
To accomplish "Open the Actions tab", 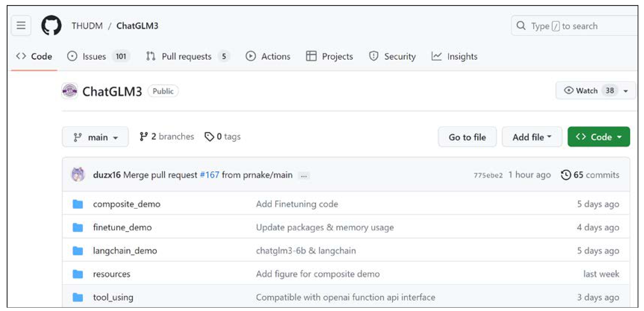I will (268, 56).
